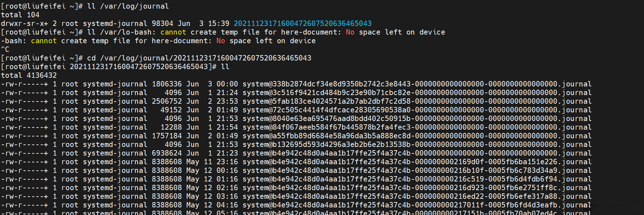Select journal file ending in 0005fb6c783d34a9
Viewport: 644px width, 215px height.
tap(416, 170)
